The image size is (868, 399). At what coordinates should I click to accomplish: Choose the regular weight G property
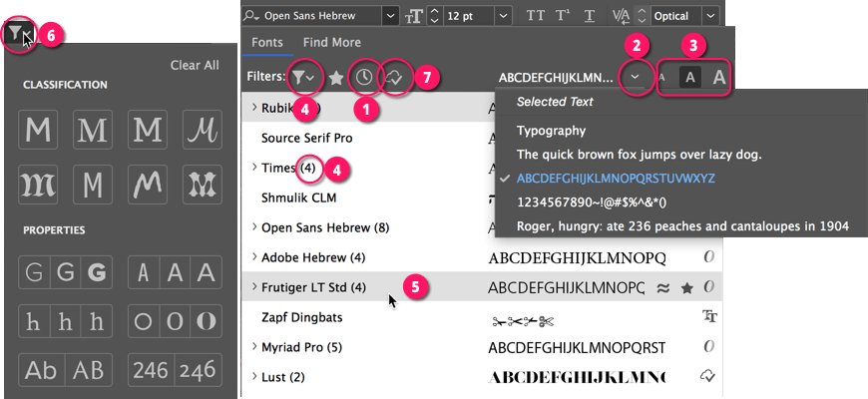point(65,273)
